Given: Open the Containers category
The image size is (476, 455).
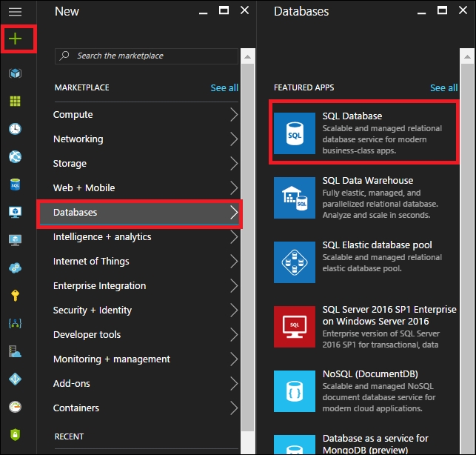Looking at the screenshot, I should (146, 408).
